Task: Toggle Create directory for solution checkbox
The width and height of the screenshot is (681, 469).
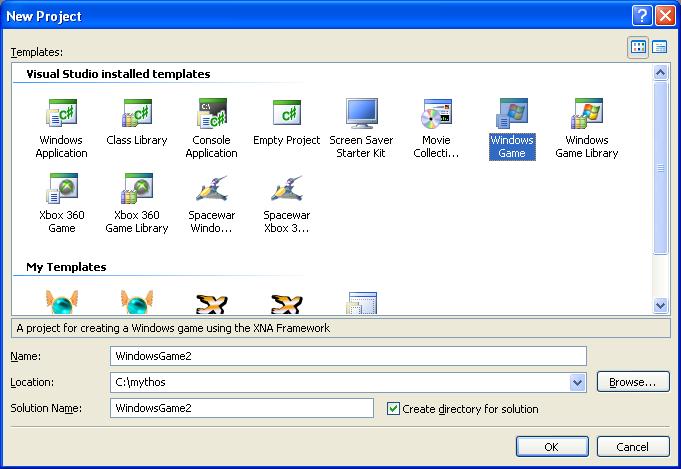Action: 393,409
